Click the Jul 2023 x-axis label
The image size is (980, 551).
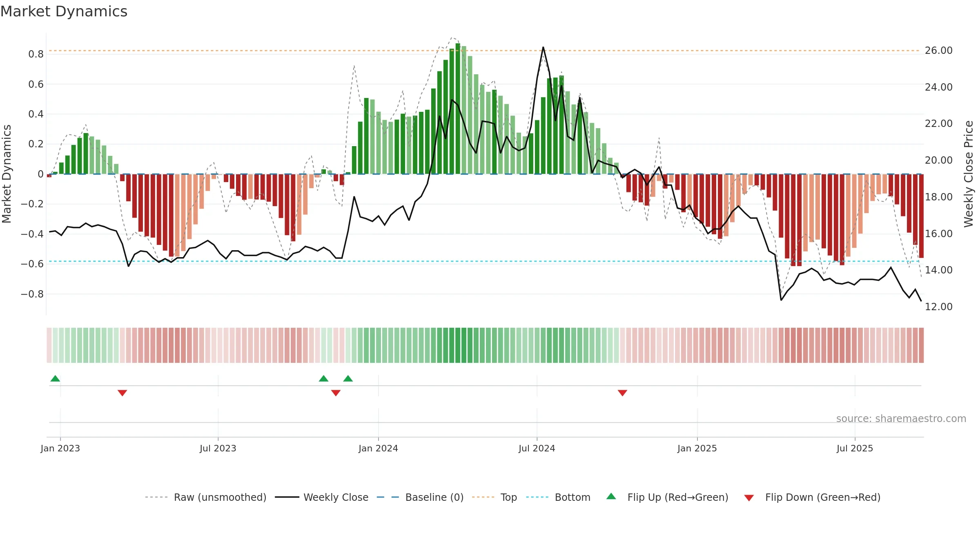click(x=218, y=448)
